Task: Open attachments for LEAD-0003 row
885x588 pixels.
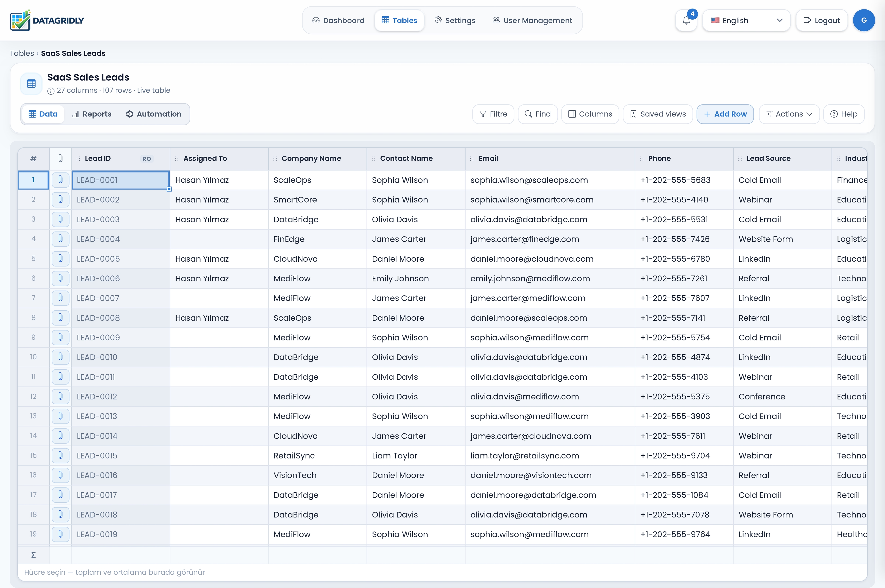Action: click(60, 219)
